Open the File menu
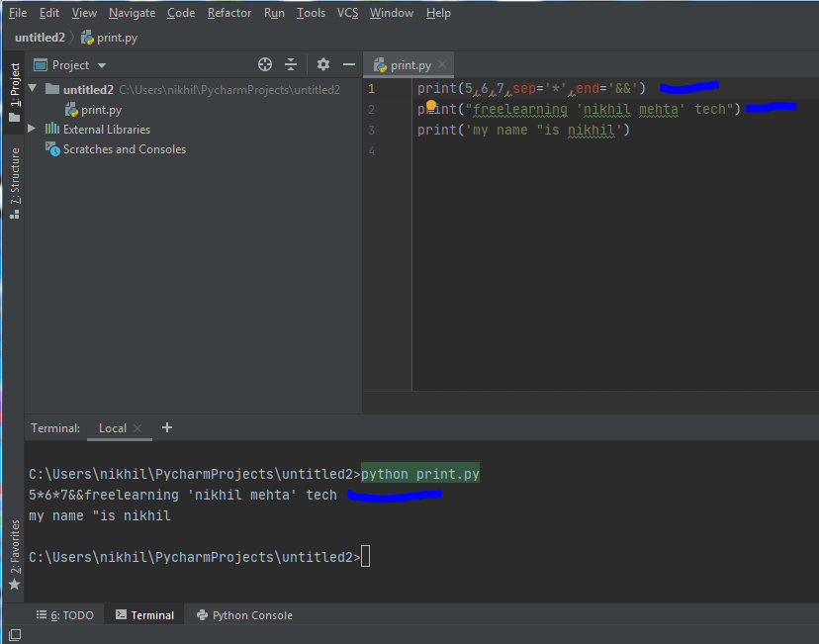 click(x=18, y=13)
